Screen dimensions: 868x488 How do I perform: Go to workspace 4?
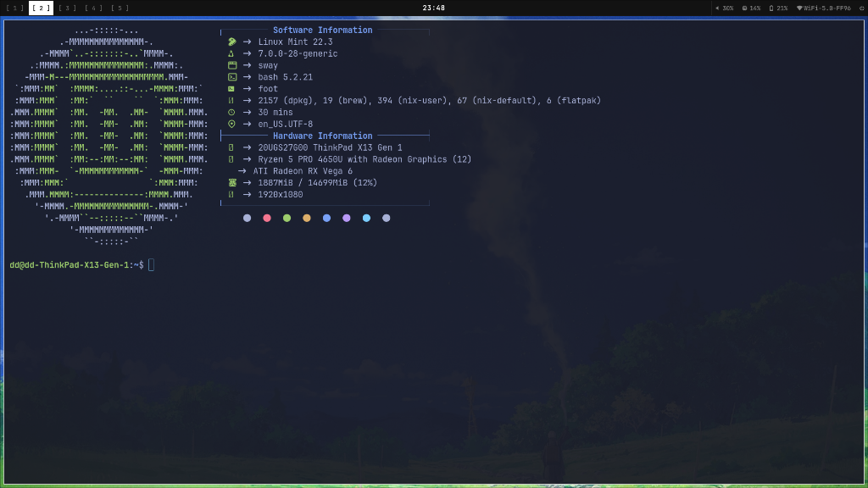click(93, 8)
